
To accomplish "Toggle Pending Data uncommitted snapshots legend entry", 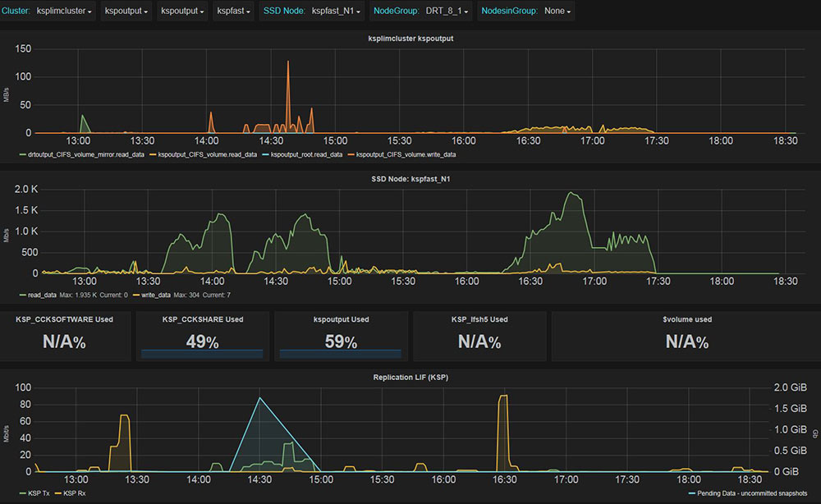I will click(748, 493).
